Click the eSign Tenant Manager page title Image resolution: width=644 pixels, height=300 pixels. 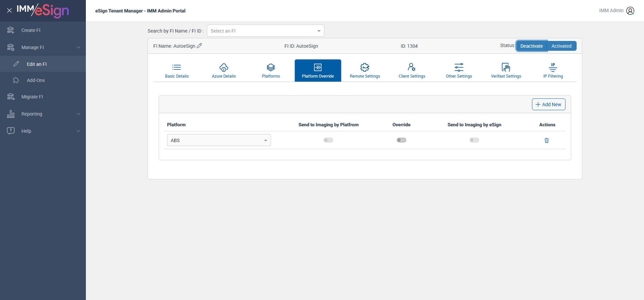point(140,11)
